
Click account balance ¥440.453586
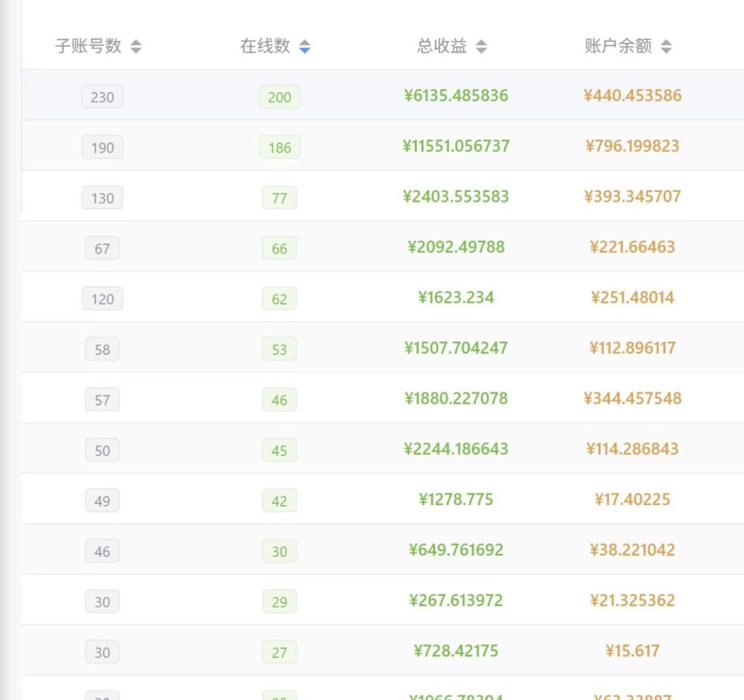point(633,95)
